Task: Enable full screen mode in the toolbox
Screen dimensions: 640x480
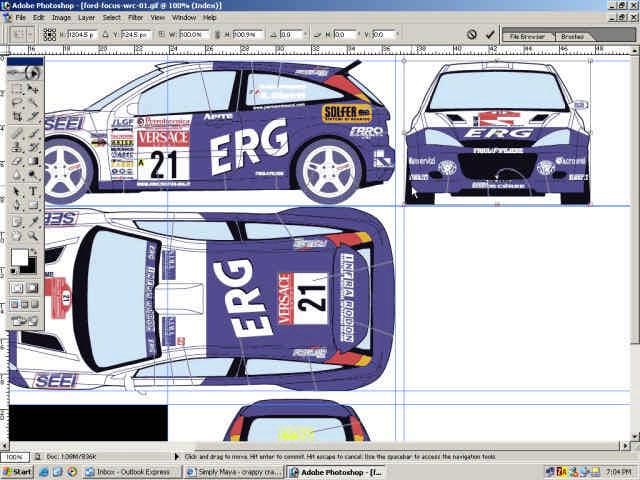Action: pyautogui.click(x=35, y=305)
